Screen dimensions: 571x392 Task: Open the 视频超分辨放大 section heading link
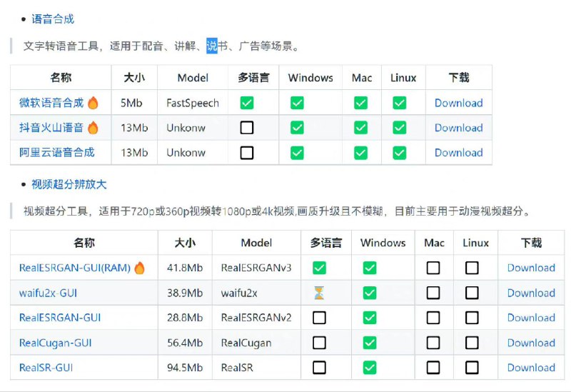69,184
